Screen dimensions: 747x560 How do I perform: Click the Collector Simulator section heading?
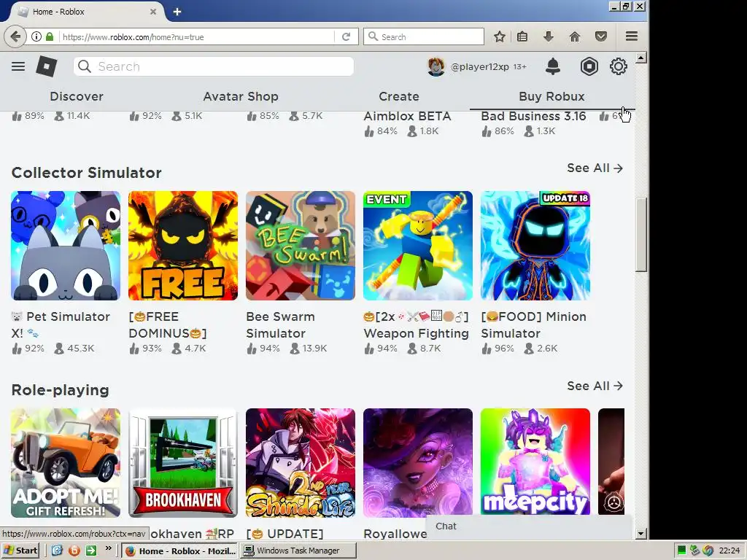tap(87, 172)
